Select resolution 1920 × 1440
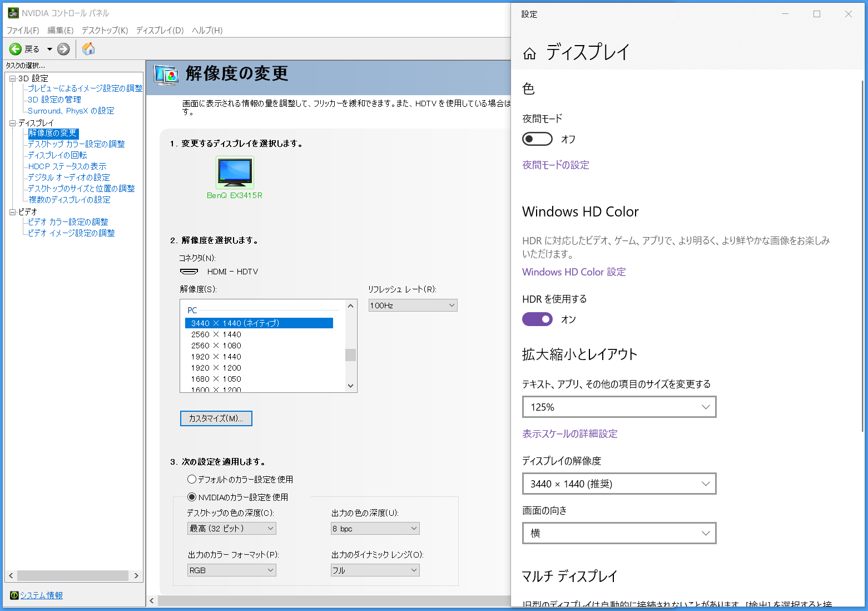Image resolution: width=868 pixels, height=611 pixels. pos(216,357)
